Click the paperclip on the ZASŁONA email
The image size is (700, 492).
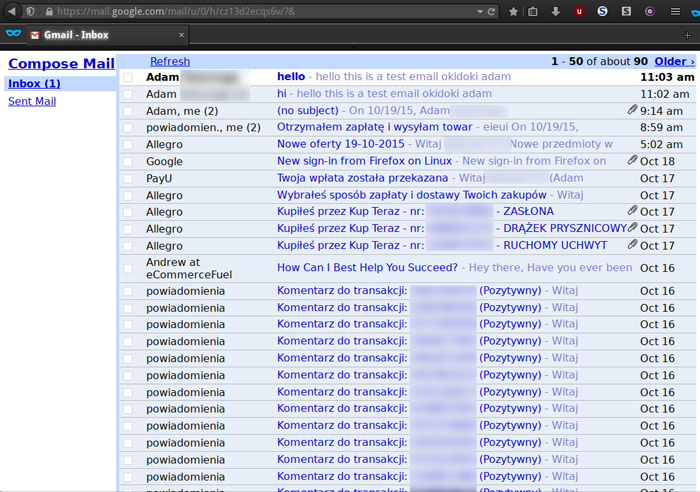(632, 210)
